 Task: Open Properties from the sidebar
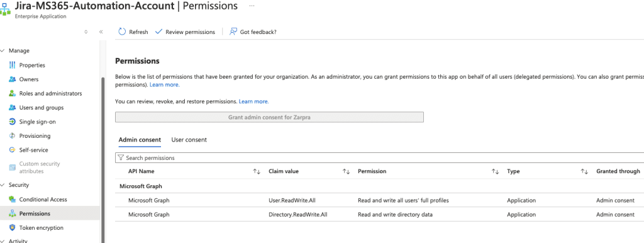pyautogui.click(x=32, y=65)
